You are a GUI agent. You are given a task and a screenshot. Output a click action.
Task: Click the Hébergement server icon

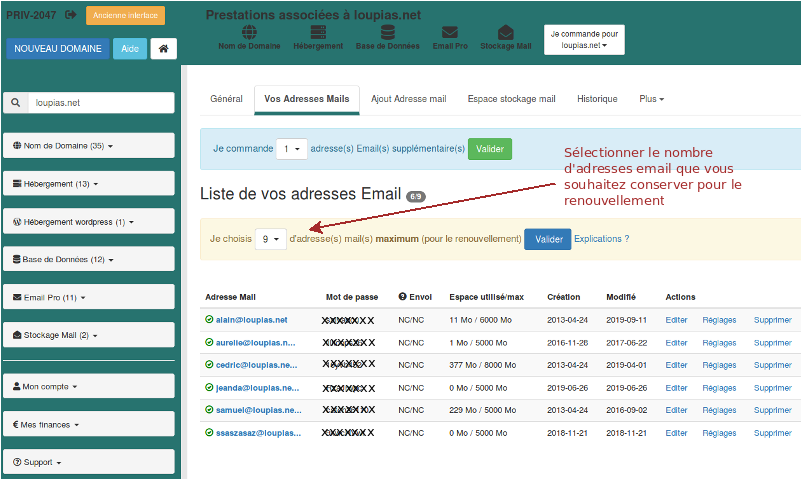pos(318,32)
